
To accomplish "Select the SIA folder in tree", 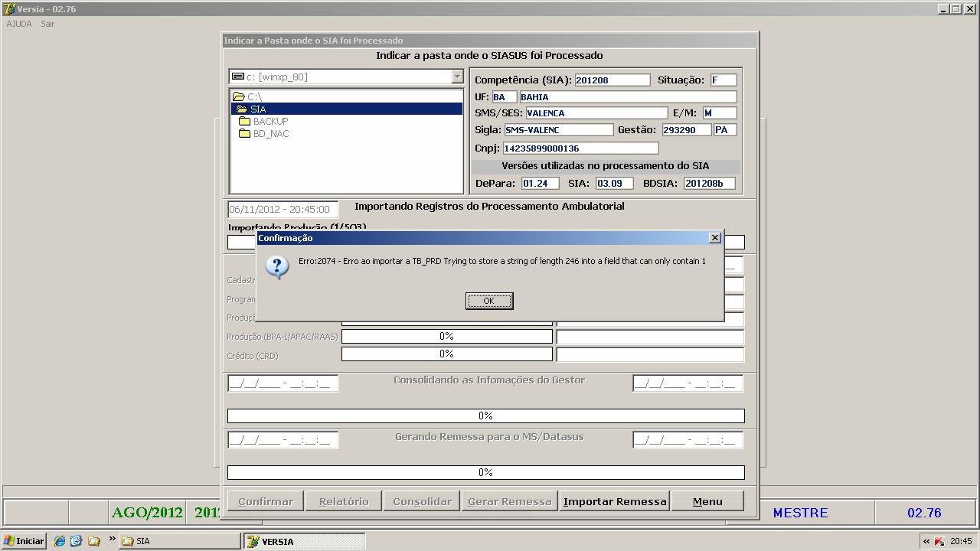I will 257,109.
